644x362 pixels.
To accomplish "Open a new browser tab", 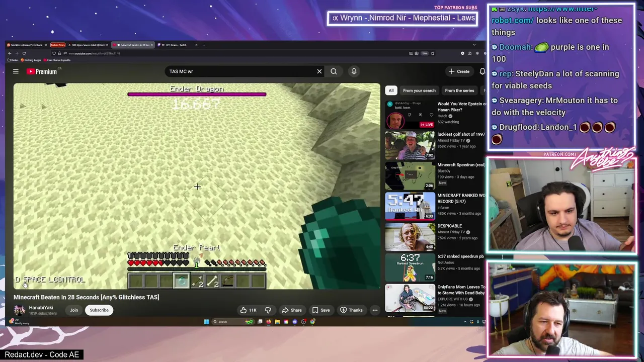I will click(204, 45).
